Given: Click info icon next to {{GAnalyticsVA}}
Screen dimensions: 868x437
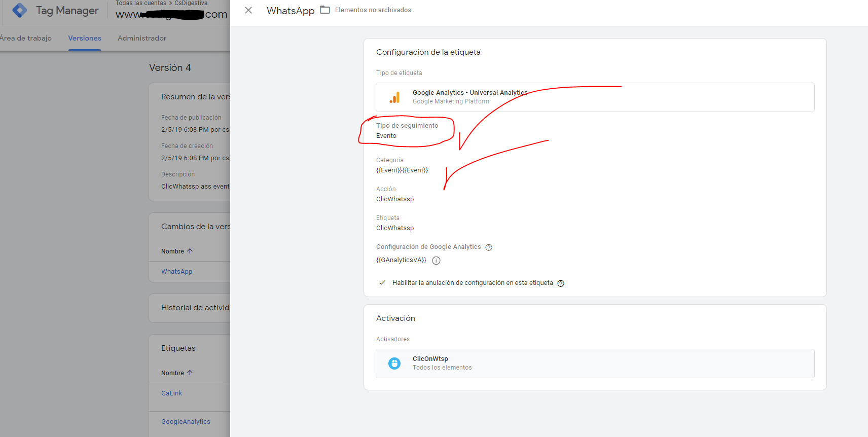Looking at the screenshot, I should point(436,261).
